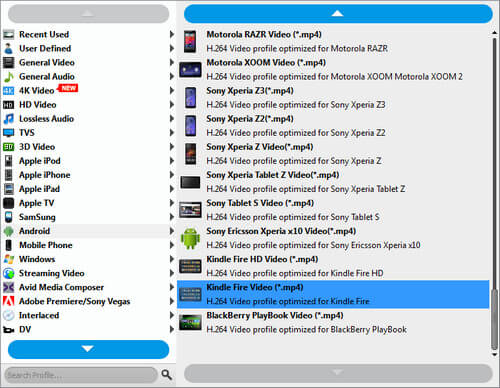
Task: Click the Adobe Premiere/Sony Vegas icon
Action: [9, 301]
